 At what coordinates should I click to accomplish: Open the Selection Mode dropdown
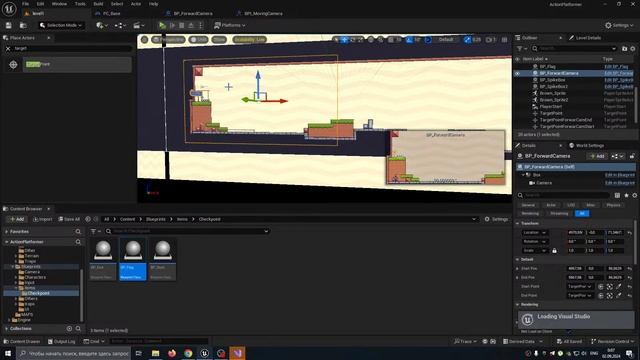pos(60,25)
